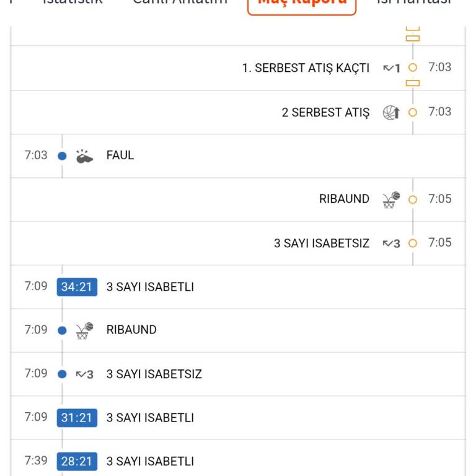Click the 1. SERBEST ATIŞ KAÇTI event text
This screenshot has height=476, width=476.
click(x=306, y=68)
